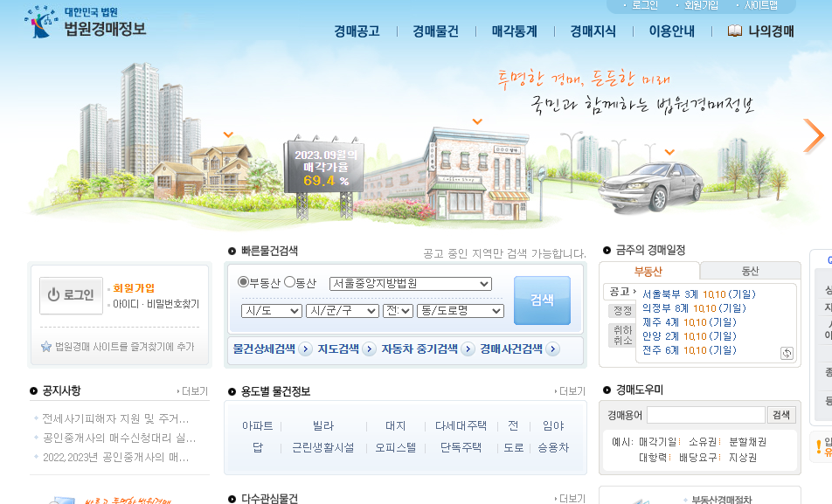832x504 pixels.
Task: Click the orange chevron above the car
Action: click(x=669, y=152)
